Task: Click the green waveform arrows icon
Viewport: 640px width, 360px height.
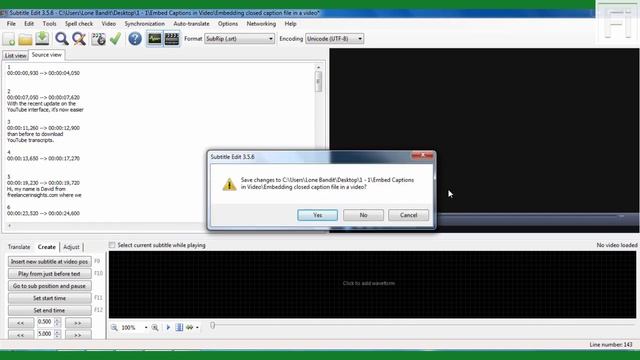Action: coord(189,327)
